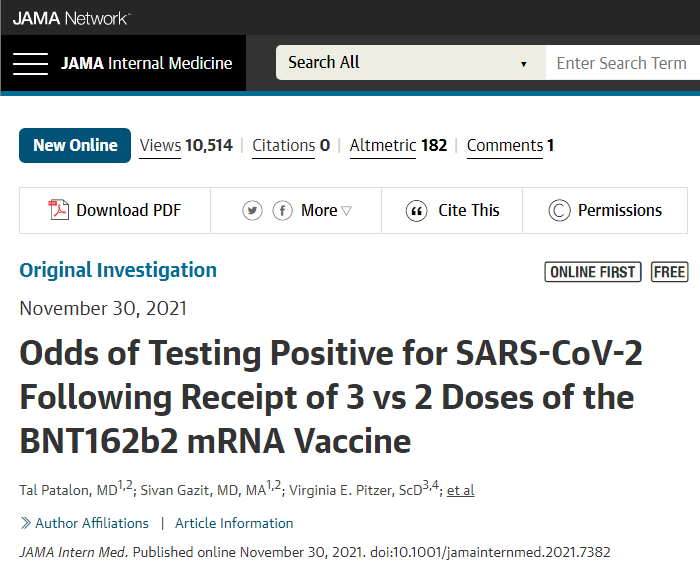Expand the More sharing options
This screenshot has height=570, width=700.
326,211
